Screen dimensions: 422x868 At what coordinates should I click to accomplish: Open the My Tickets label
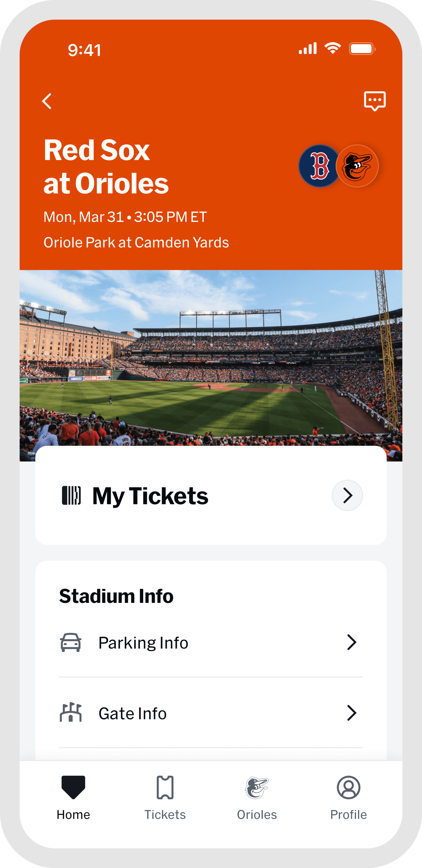pyautogui.click(x=150, y=496)
